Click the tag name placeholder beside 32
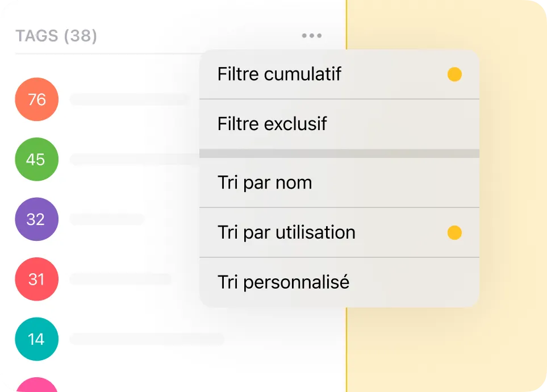This screenshot has height=392, width=547. tap(107, 219)
